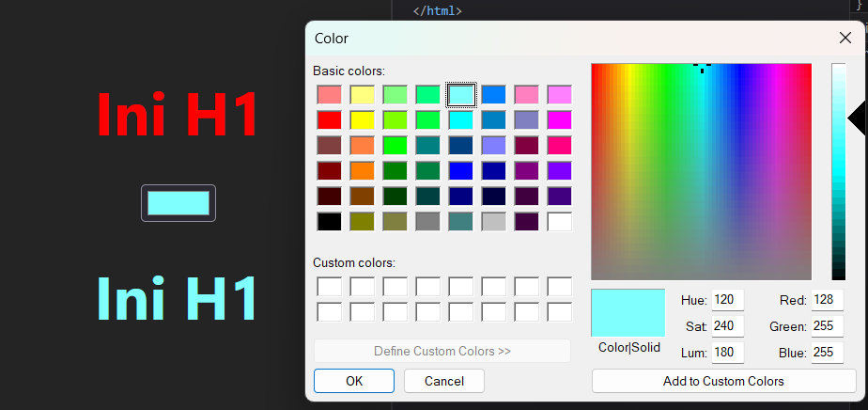The height and width of the screenshot is (410, 868).
Task: Choose bright yellow in Basic colors
Action: point(363,120)
